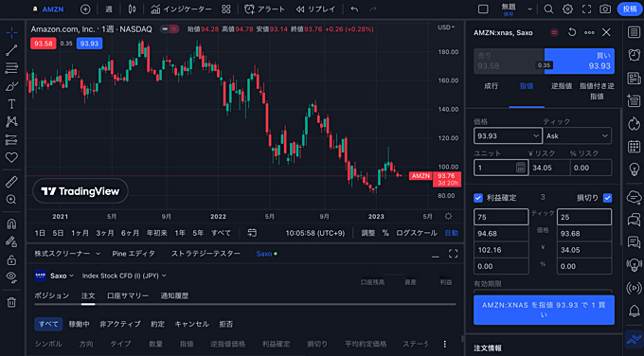Submit the AMZN:XNAS buy limit order button
The image size is (644, 356).
pyautogui.click(x=544, y=310)
